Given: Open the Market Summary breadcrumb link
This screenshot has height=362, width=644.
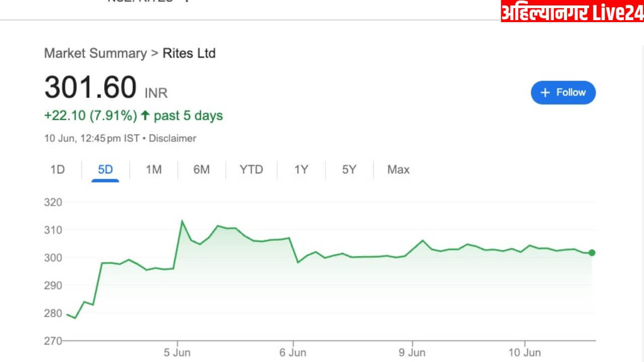Looking at the screenshot, I should pos(96,53).
